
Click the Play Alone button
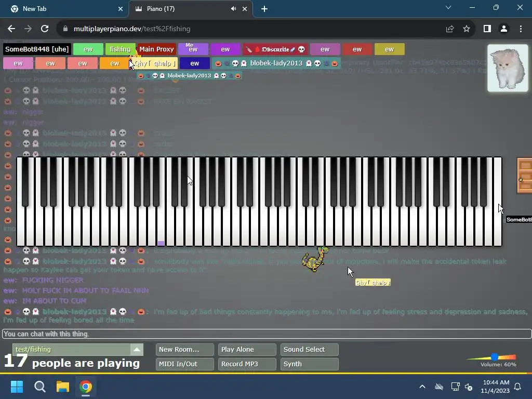pos(247,350)
